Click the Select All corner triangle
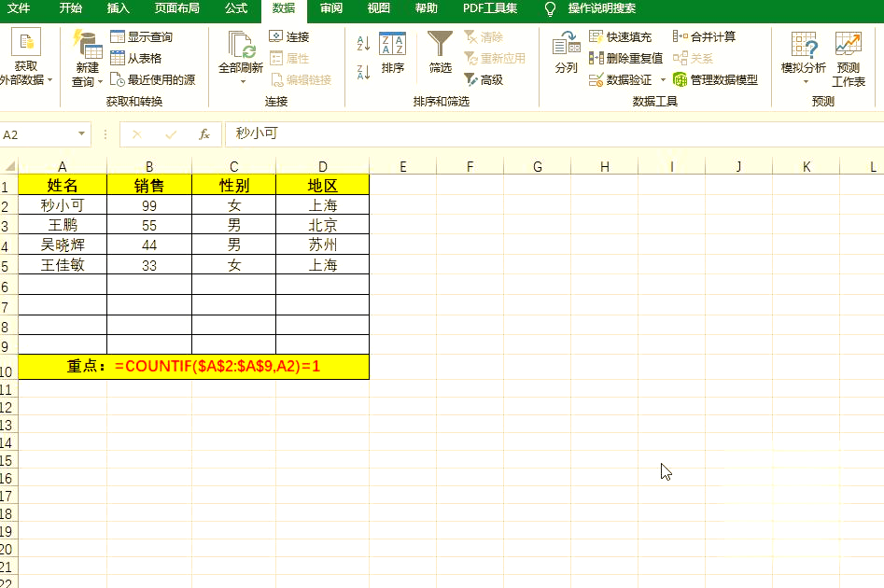The height and width of the screenshot is (588, 884). pyautogui.click(x=10, y=166)
